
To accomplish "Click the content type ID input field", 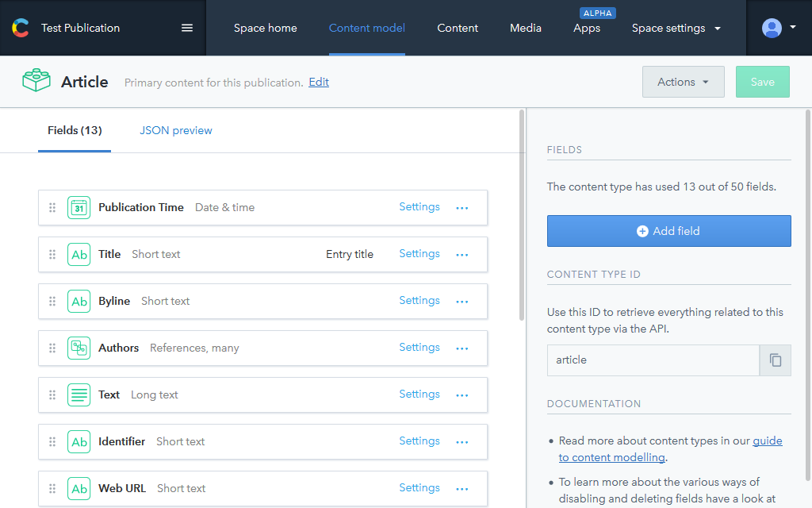I will [653, 360].
